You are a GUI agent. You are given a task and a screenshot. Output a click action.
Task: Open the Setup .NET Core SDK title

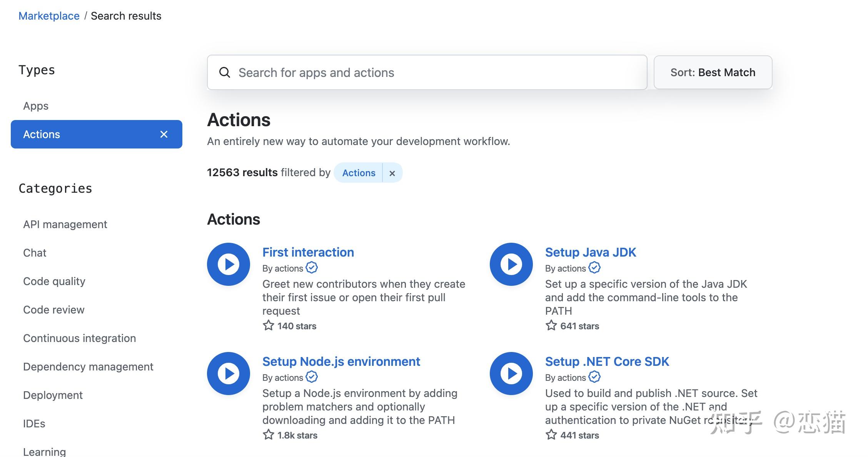[x=607, y=362]
